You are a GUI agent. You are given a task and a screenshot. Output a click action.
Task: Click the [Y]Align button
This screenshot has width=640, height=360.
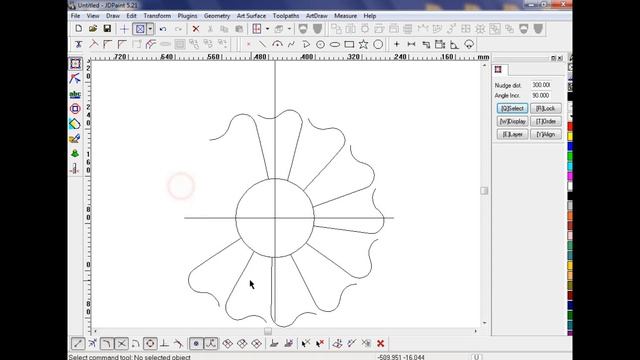[546, 134]
